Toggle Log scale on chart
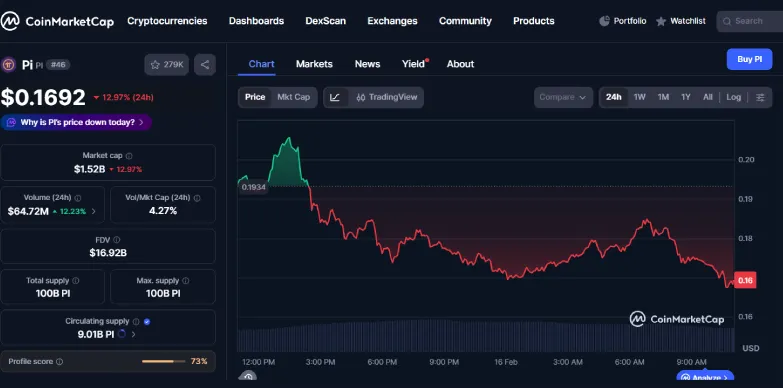Viewport: 783px width, 388px height. (734, 97)
